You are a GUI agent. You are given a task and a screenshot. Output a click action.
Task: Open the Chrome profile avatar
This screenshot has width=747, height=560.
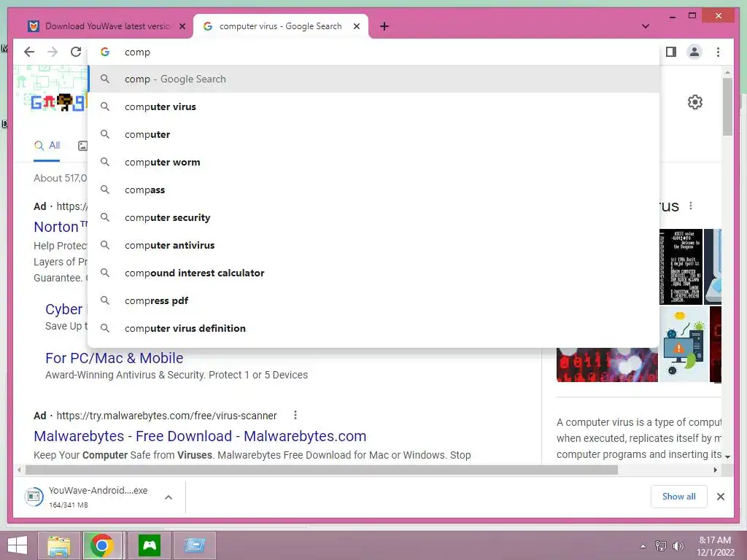694,52
